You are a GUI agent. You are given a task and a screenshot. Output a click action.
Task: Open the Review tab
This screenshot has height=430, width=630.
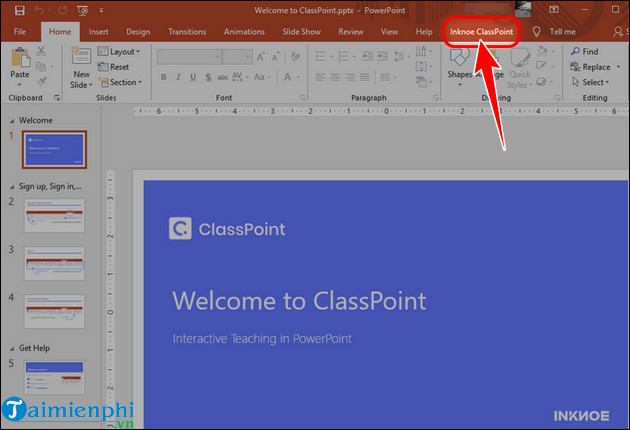pyautogui.click(x=351, y=32)
